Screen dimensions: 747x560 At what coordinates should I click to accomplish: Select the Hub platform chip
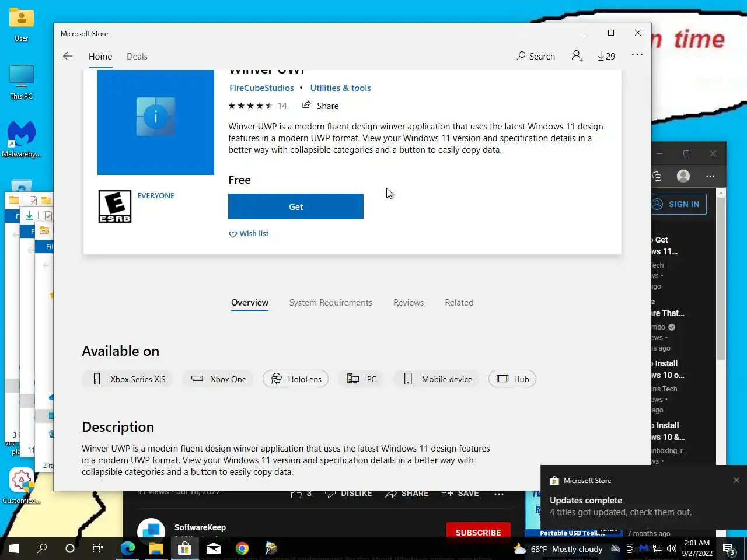point(512,379)
